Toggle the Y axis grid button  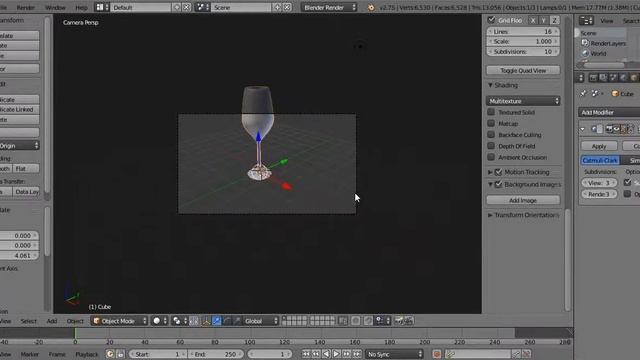point(543,20)
